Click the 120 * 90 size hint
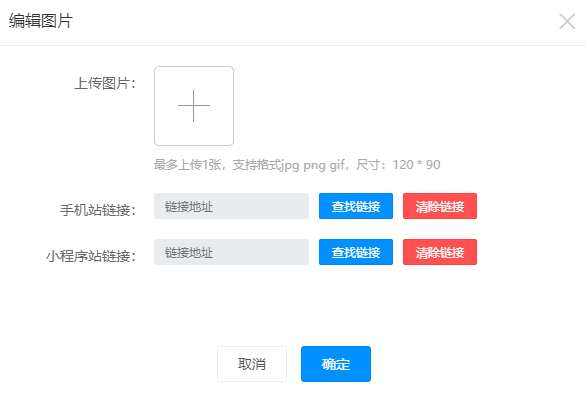 416,164
